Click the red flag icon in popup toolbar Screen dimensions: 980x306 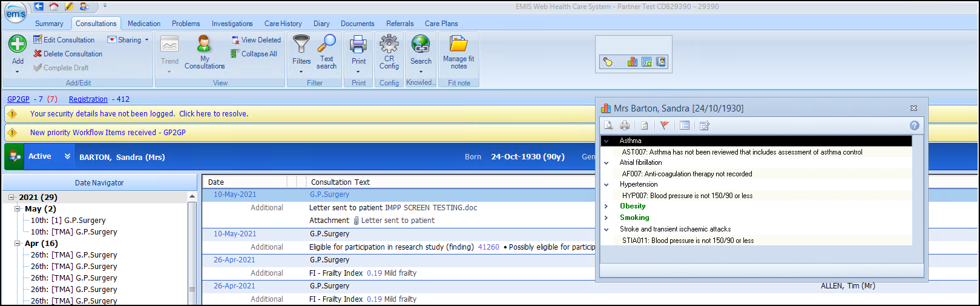(665, 125)
